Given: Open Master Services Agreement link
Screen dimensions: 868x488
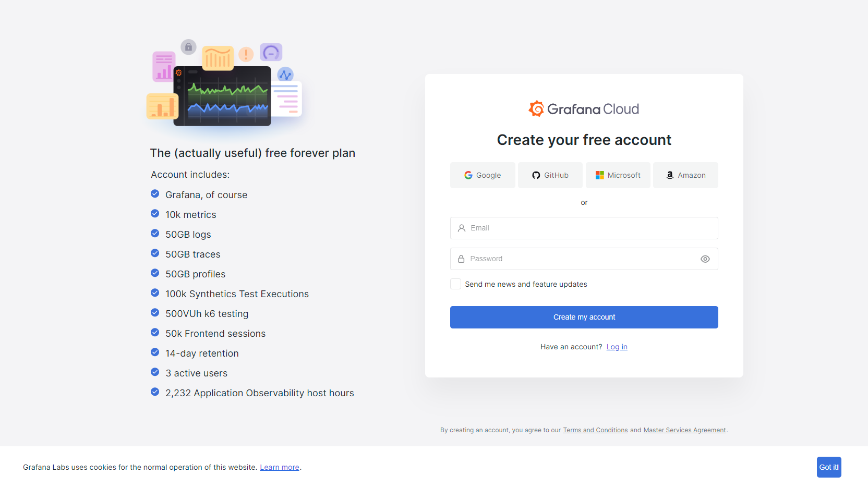Looking at the screenshot, I should (x=684, y=430).
